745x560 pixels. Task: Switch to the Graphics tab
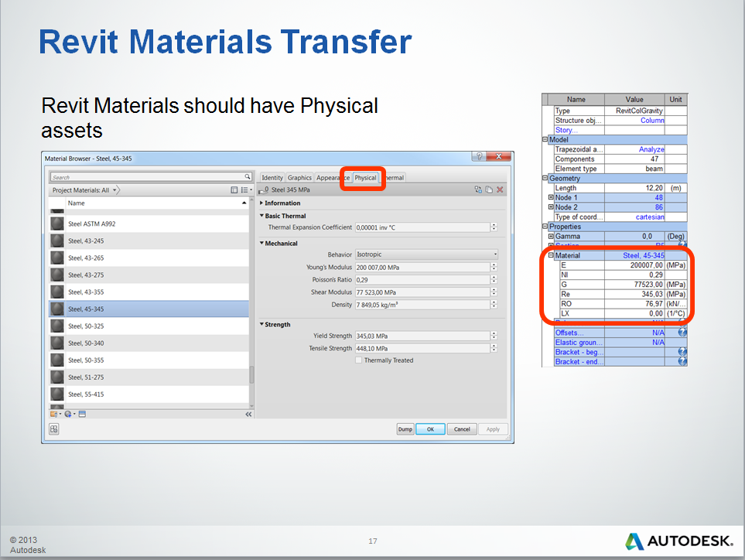tap(299, 177)
